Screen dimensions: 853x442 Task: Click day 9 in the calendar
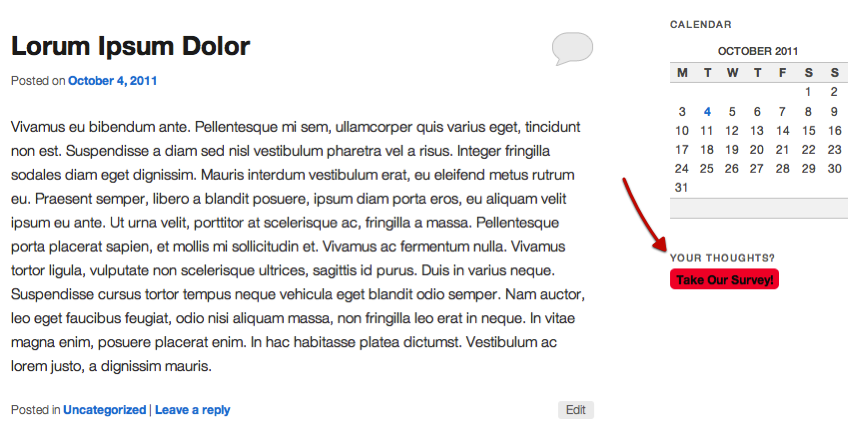click(834, 112)
